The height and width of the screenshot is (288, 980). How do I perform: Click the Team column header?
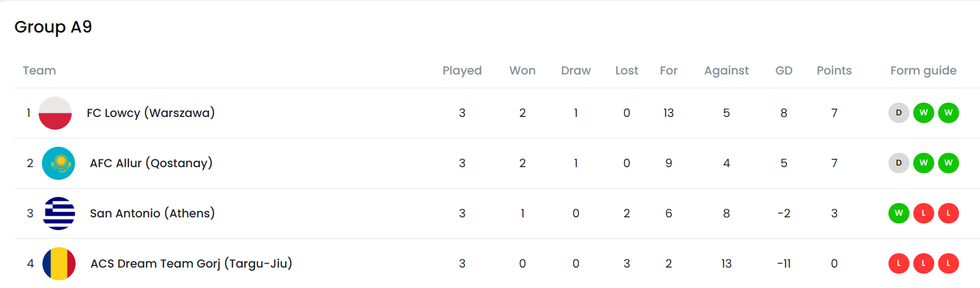click(39, 71)
